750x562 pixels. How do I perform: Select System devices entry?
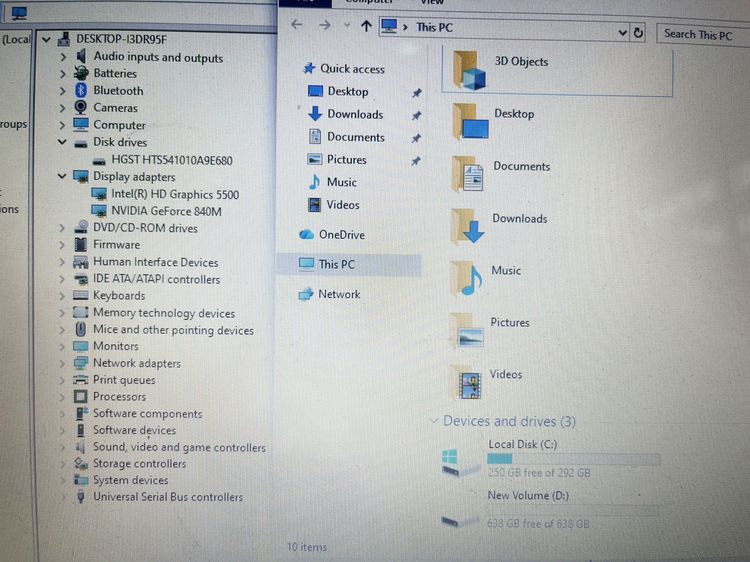(x=131, y=480)
